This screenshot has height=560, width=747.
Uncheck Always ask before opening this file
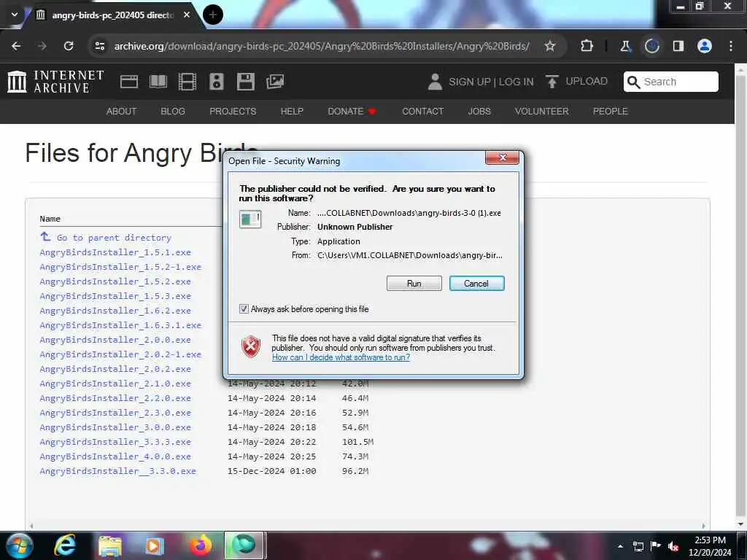click(244, 309)
